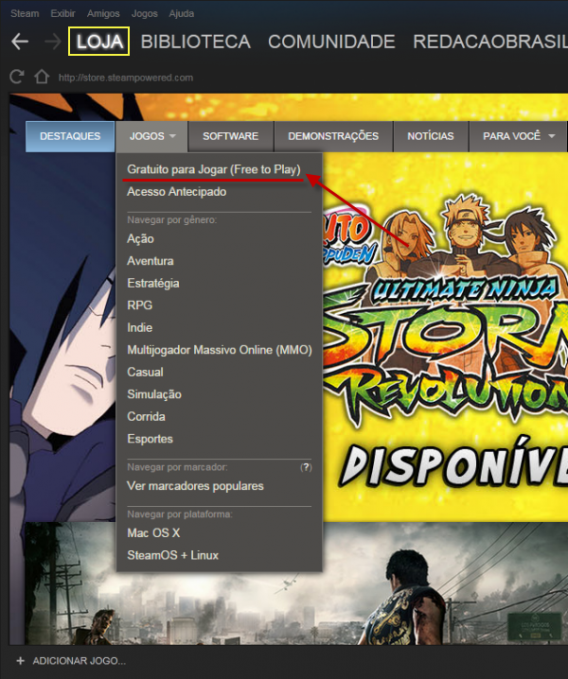Choose Acesso Antecipado
568x679 pixels.
click(177, 191)
